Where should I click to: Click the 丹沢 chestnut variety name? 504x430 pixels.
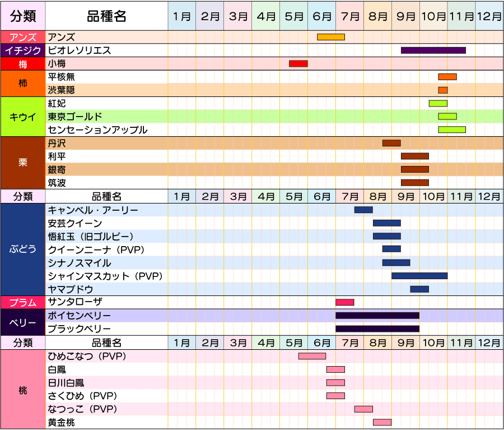(x=57, y=143)
